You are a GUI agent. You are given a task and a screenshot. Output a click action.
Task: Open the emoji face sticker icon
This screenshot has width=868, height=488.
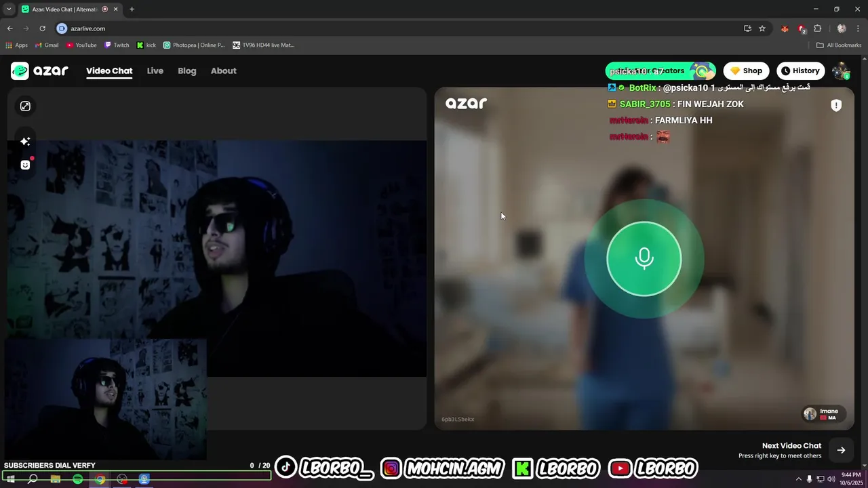(x=25, y=165)
